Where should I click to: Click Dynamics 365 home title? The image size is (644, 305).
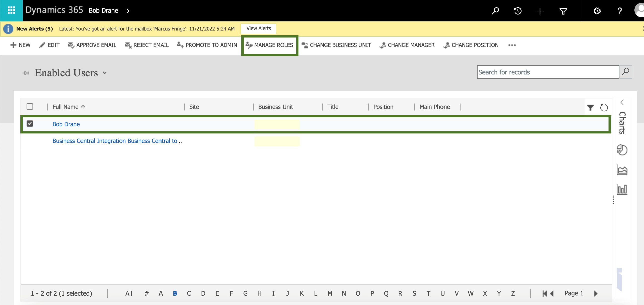[x=54, y=10]
